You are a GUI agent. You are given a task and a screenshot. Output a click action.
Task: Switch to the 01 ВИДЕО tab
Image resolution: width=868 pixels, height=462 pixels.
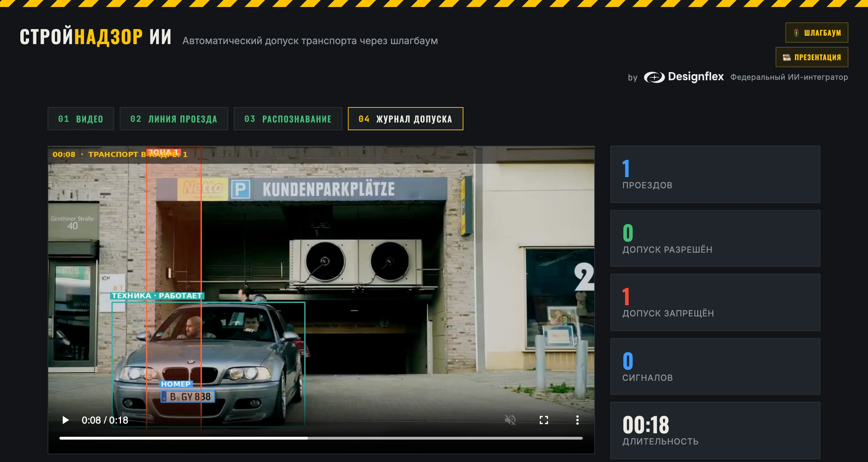coord(81,119)
